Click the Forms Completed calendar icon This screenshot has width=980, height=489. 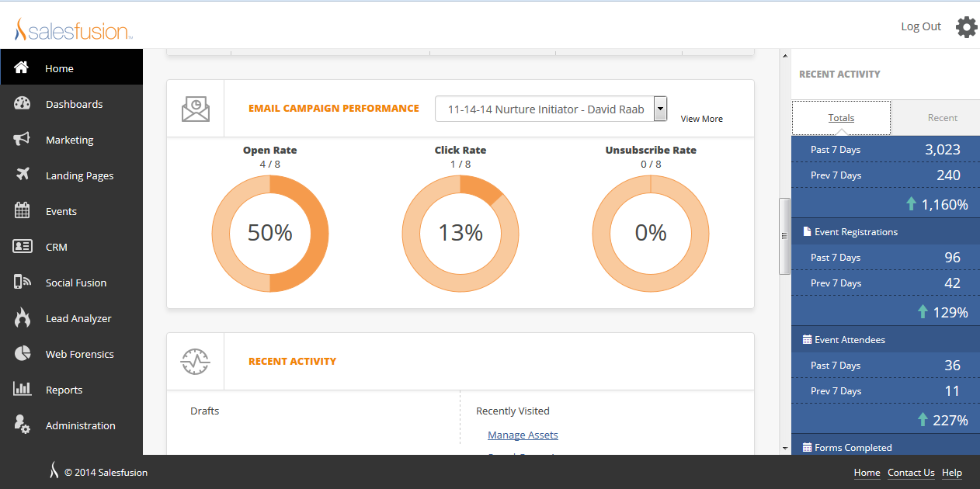tap(807, 447)
